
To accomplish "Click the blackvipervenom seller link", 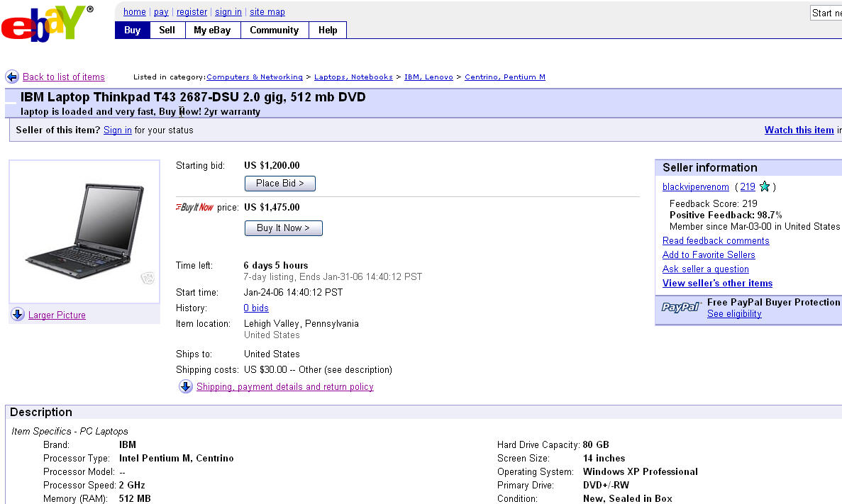I will point(695,187).
